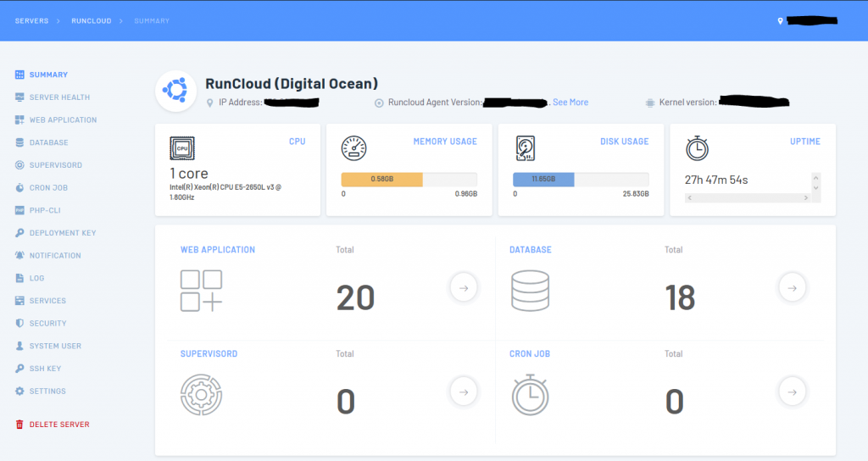
Task: Click the disk usage drive icon
Action: click(x=526, y=148)
